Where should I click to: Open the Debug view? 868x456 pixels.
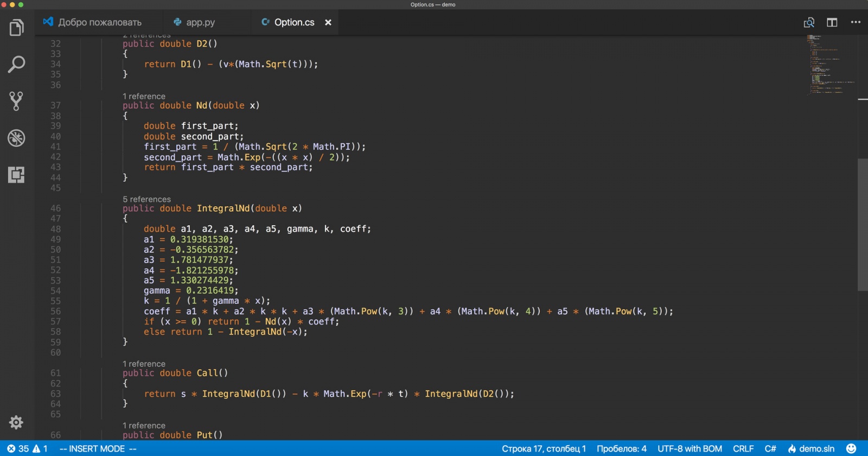coord(16,138)
